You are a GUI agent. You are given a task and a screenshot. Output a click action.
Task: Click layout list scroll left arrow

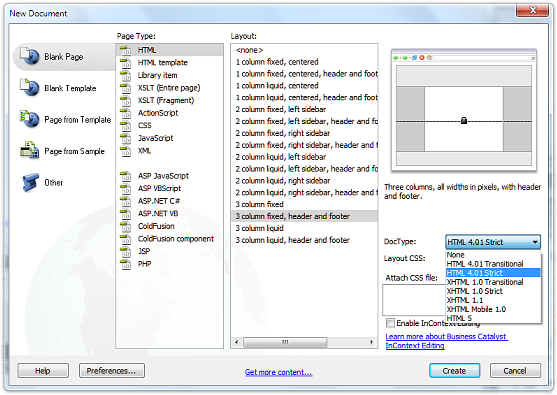[237, 342]
